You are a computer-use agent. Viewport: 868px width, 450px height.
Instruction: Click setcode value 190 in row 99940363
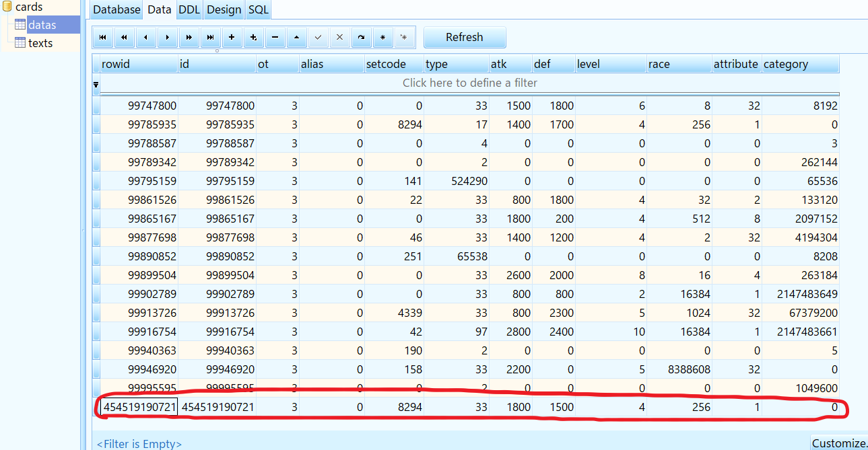pos(394,350)
